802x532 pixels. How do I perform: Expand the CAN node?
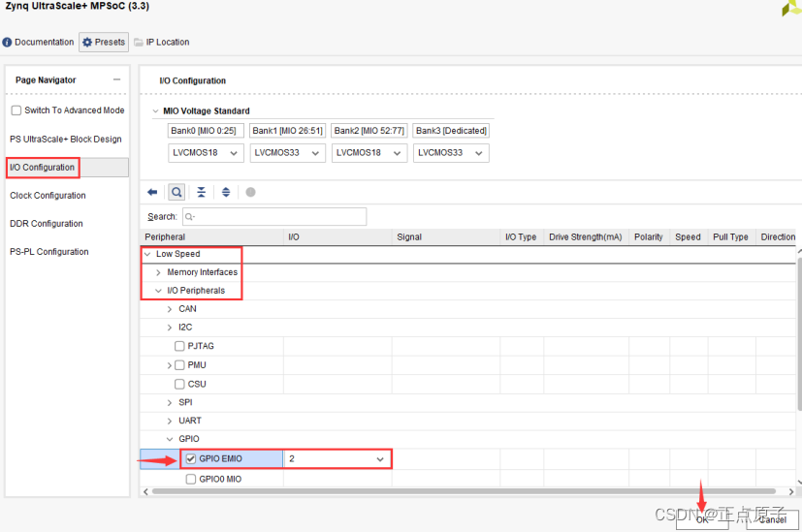click(x=170, y=309)
